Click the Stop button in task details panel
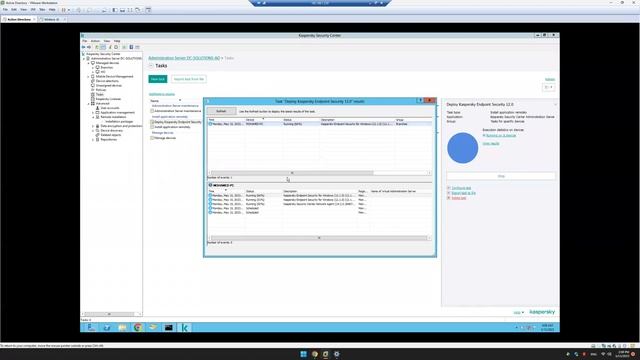This screenshot has width=640, height=360. coord(501,176)
